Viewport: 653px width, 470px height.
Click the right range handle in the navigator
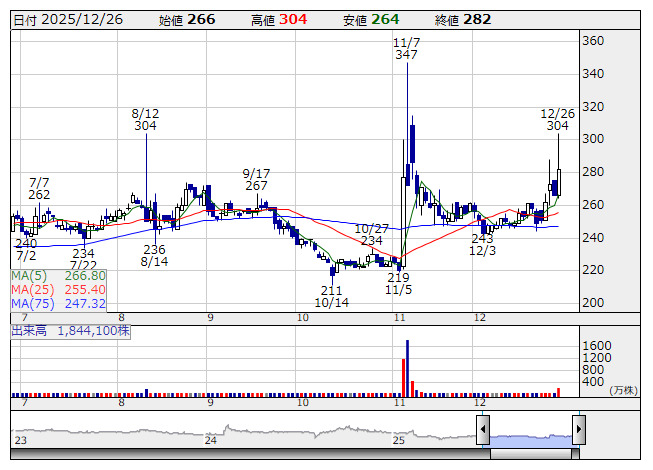tap(578, 431)
